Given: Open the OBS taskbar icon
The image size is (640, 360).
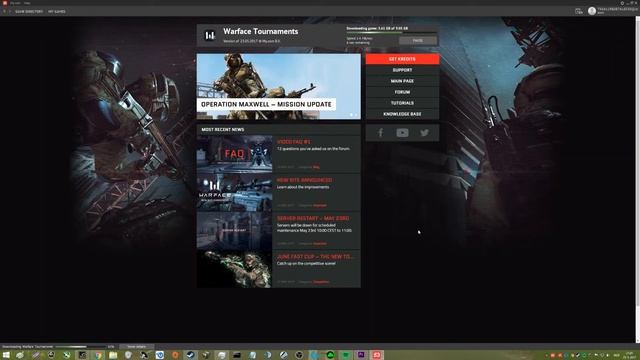Looking at the screenshot, I should [299, 355].
